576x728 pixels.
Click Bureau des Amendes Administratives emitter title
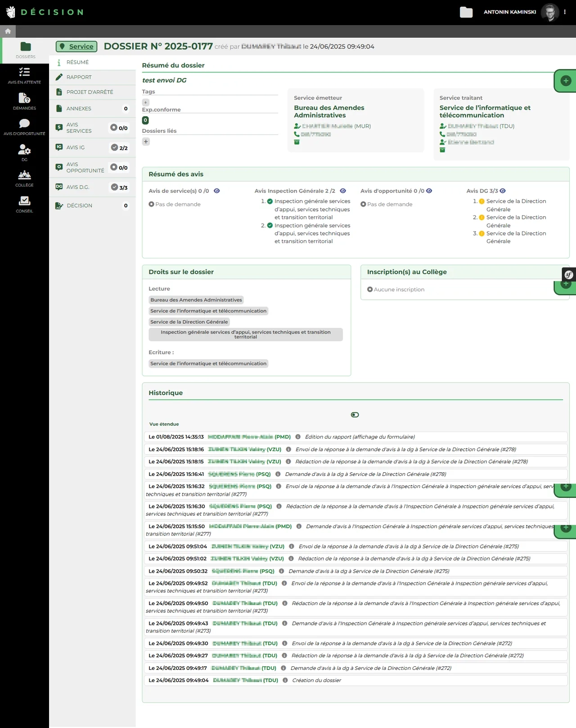pos(329,111)
